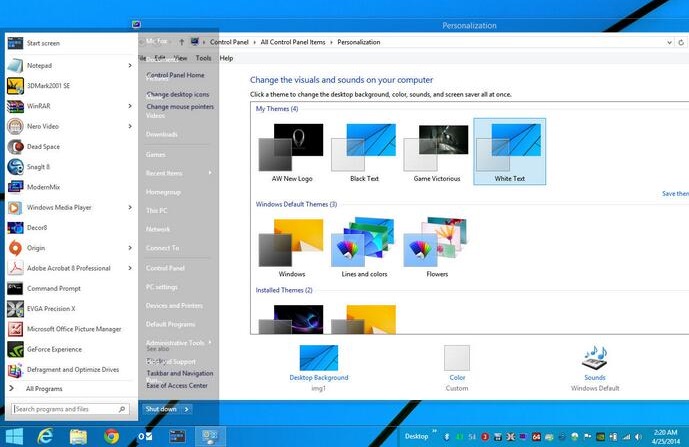Click Change mouse pointers link

tap(180, 106)
